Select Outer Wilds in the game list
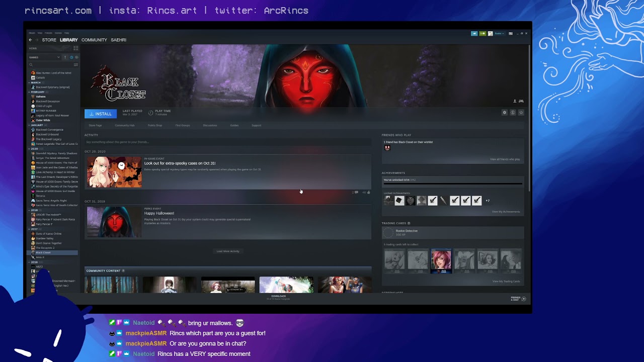Viewport: 644px width, 362px height. [x=43, y=120]
